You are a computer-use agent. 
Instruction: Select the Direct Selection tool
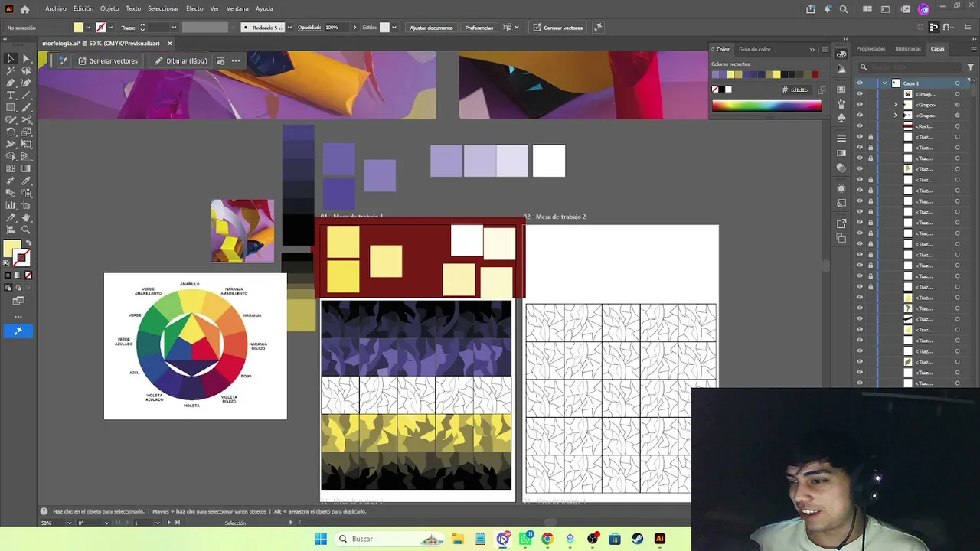coord(26,58)
